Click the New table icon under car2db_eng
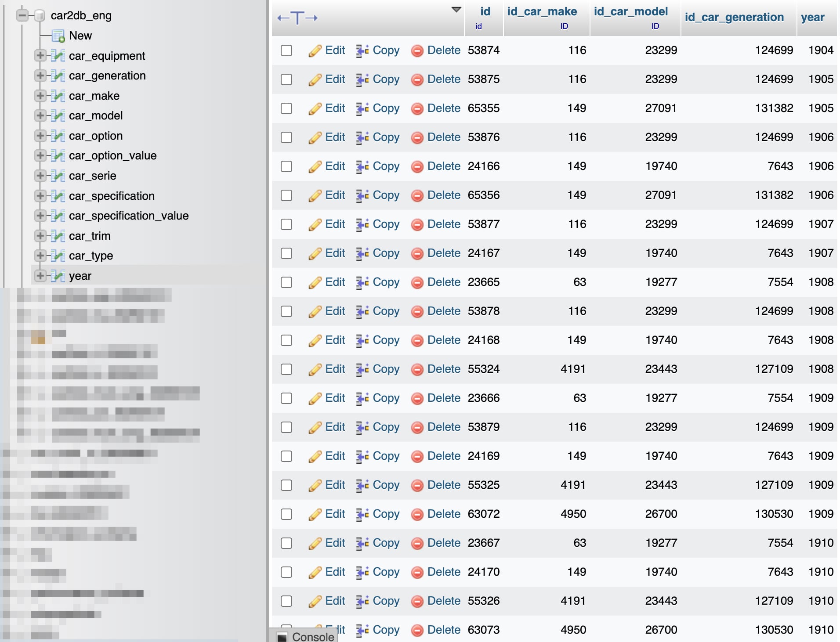This screenshot has width=840, height=642. coord(58,36)
